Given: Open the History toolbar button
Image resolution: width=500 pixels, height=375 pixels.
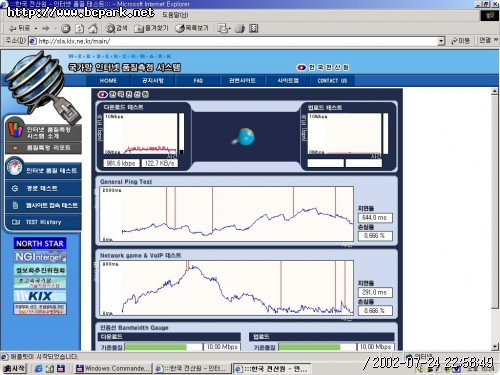Looking at the screenshot, I should (192, 29).
